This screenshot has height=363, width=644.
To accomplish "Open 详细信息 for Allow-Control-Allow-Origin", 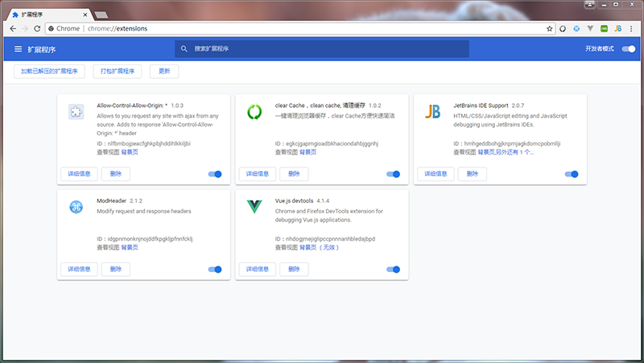I will pyautogui.click(x=79, y=174).
